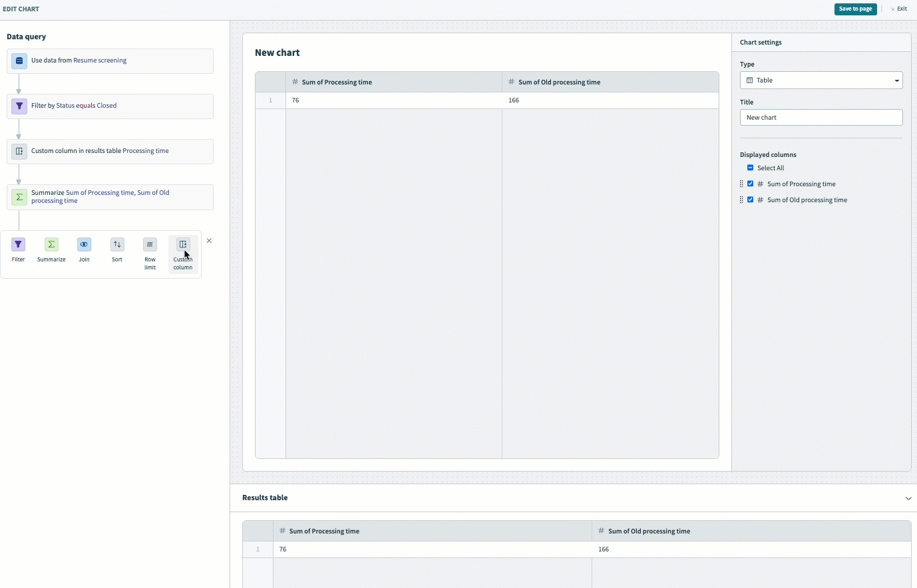Add a Summarize step
The height and width of the screenshot is (588, 917).
[51, 245]
